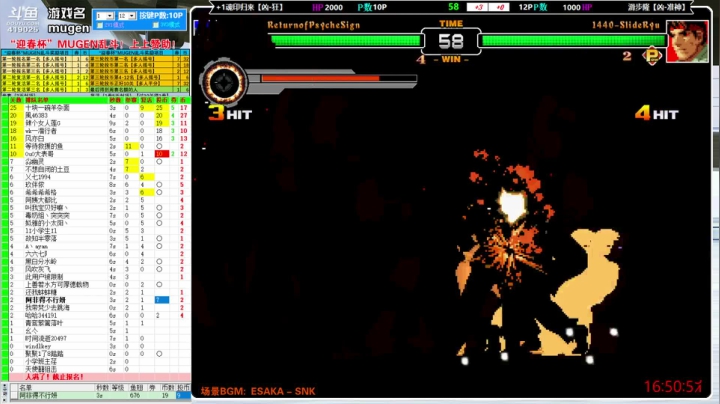Click the value 676 in bottom row
This screenshot has width=720, height=404.
click(x=135, y=395)
